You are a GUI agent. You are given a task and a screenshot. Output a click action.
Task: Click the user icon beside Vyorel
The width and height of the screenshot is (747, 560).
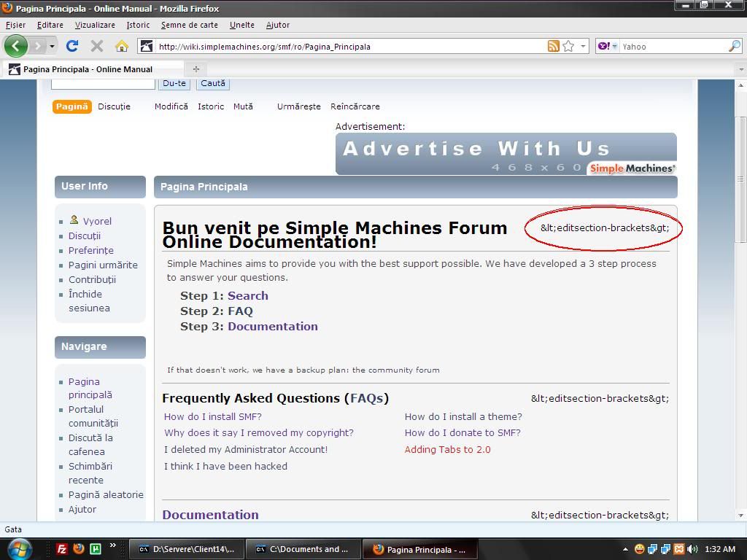tap(74, 220)
